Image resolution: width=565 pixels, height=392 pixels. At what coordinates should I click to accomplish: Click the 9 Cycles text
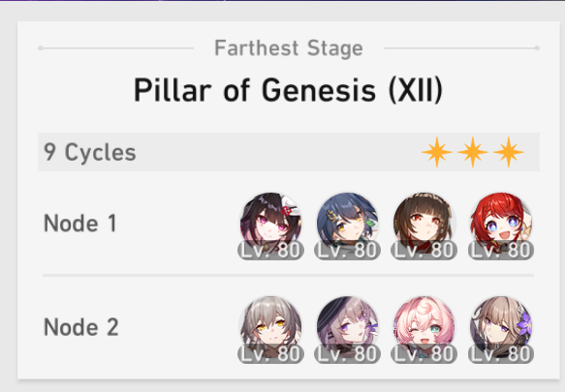pyautogui.click(x=90, y=152)
